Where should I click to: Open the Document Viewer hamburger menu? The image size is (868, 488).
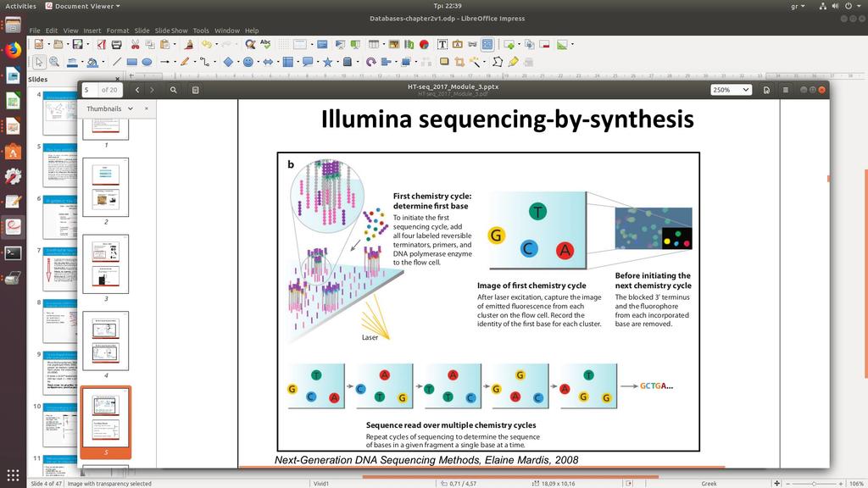point(786,90)
